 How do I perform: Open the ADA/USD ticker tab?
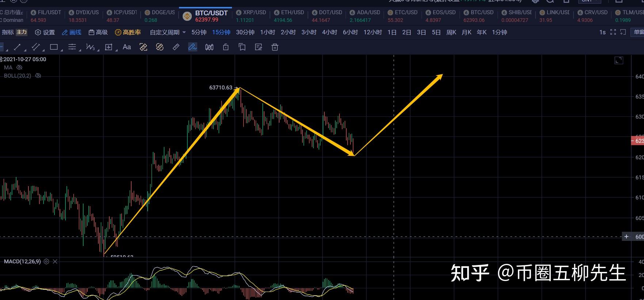pyautogui.click(x=365, y=16)
